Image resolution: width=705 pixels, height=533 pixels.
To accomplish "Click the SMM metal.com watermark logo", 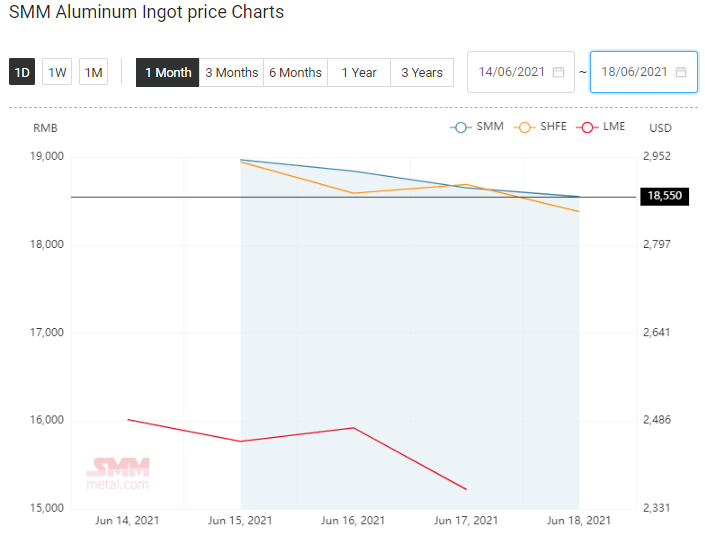I will click(118, 474).
